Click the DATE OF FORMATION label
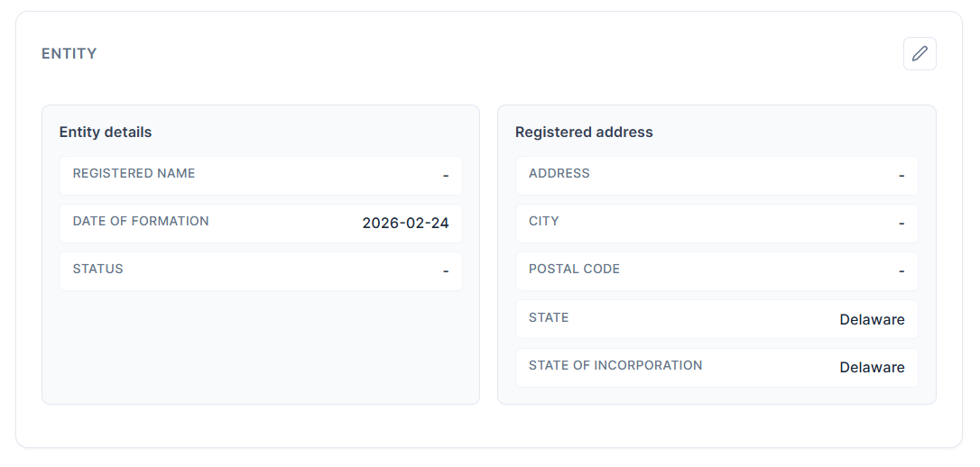The height and width of the screenshot is (467, 980). 141,222
